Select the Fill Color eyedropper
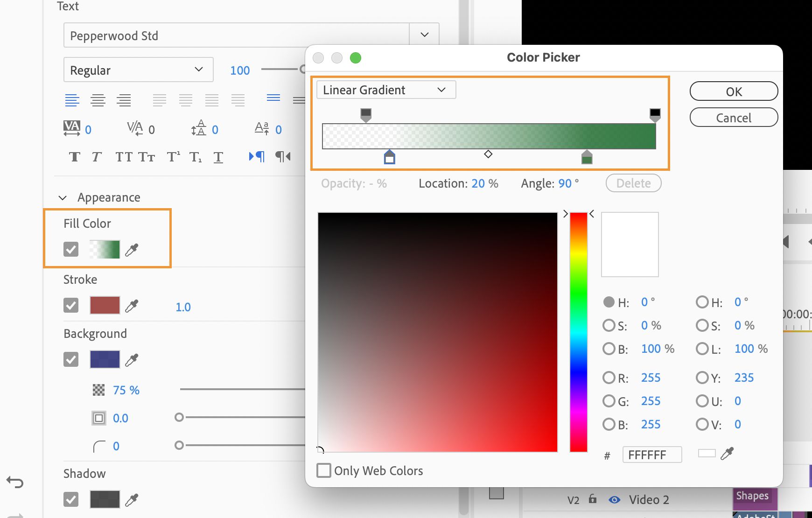The image size is (812, 518). 132,249
